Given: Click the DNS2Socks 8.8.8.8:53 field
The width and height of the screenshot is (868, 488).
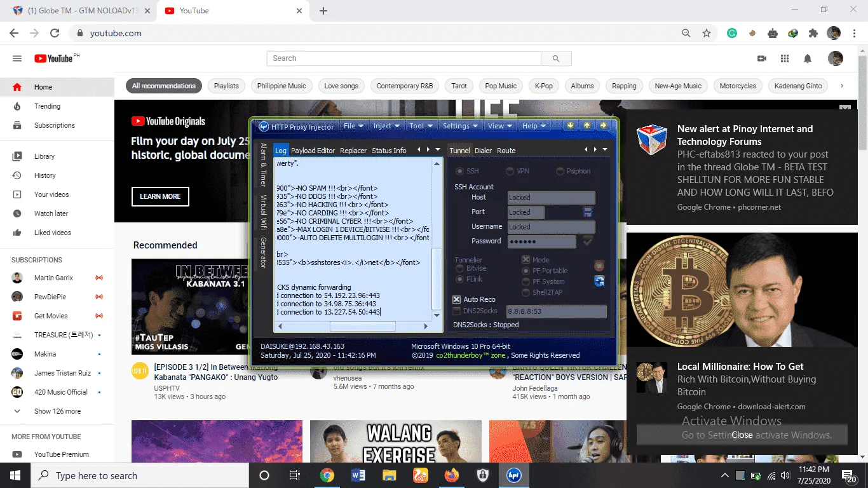Looking at the screenshot, I should coord(557,312).
